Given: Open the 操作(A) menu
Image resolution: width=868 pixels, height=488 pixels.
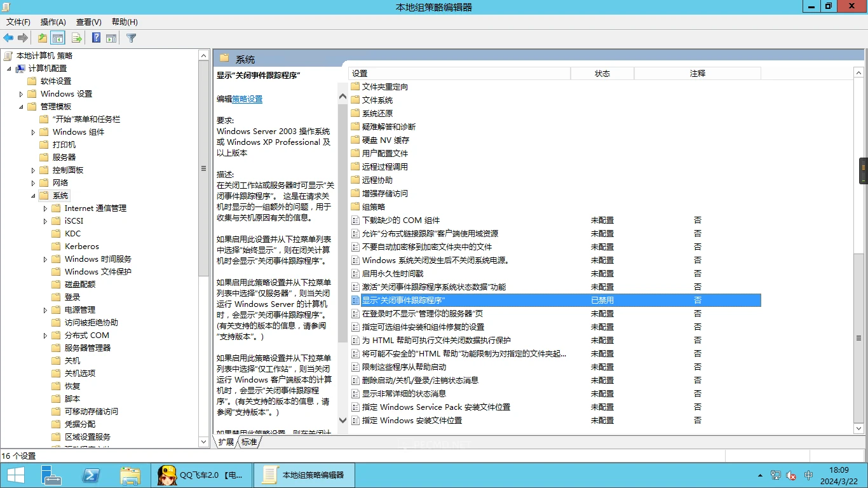Looking at the screenshot, I should [53, 22].
